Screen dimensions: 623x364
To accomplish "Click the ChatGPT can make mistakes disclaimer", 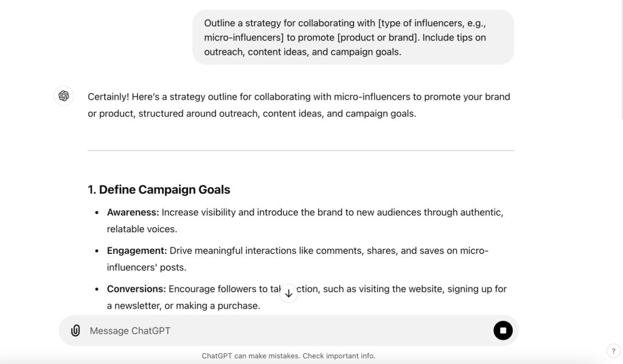I will [288, 355].
